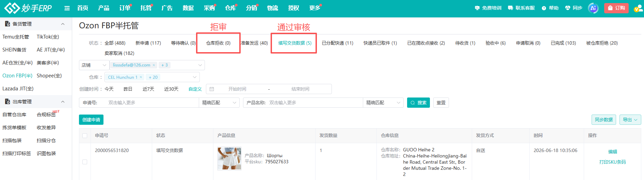The image size is (644, 180).
Task: Check the select-all table header checkbox
Action: 85,136
